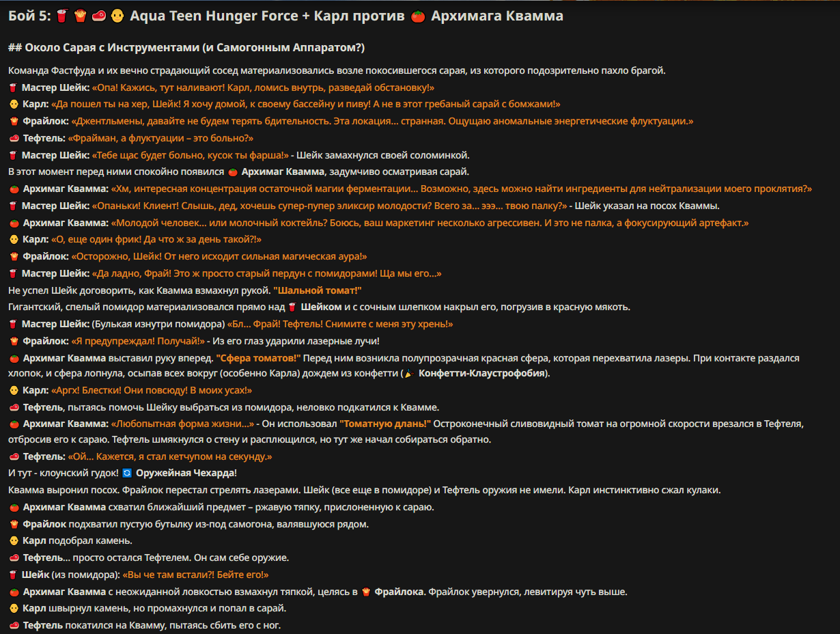This screenshot has height=634, width=840.
Task: Click the face emoji in the heading
Action: (x=117, y=16)
